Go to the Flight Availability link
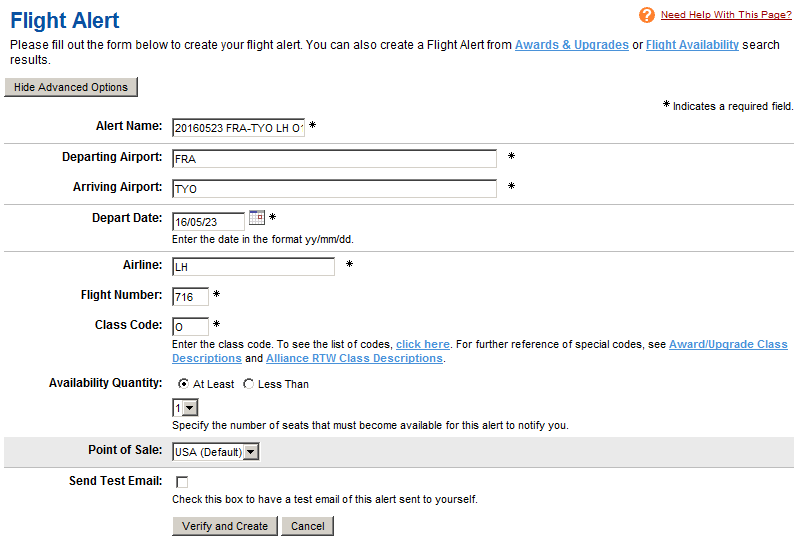The height and width of the screenshot is (545, 795). coord(692,45)
